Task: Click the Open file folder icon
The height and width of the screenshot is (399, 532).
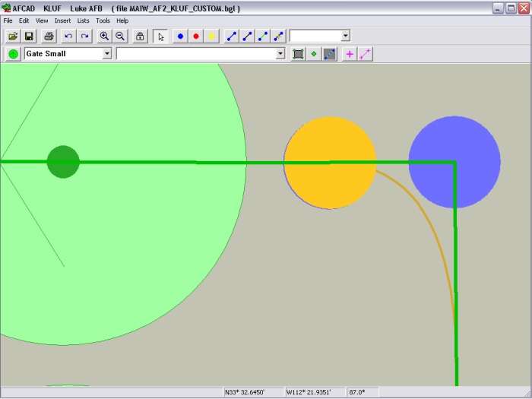Action: (x=13, y=36)
